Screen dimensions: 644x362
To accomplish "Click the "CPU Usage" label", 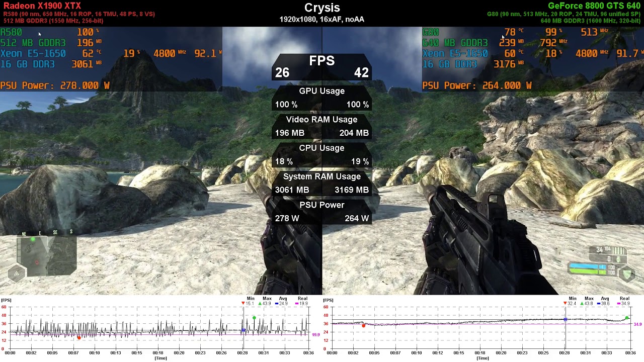I will 322,148.
